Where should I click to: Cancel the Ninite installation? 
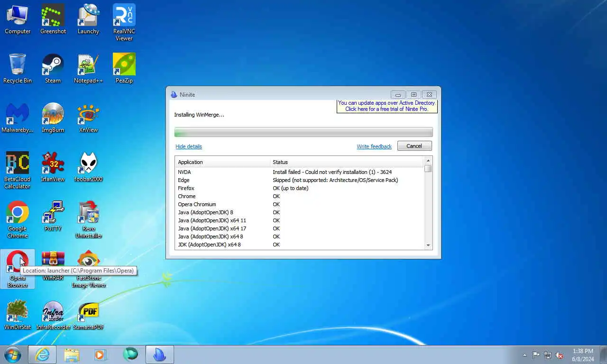click(414, 146)
